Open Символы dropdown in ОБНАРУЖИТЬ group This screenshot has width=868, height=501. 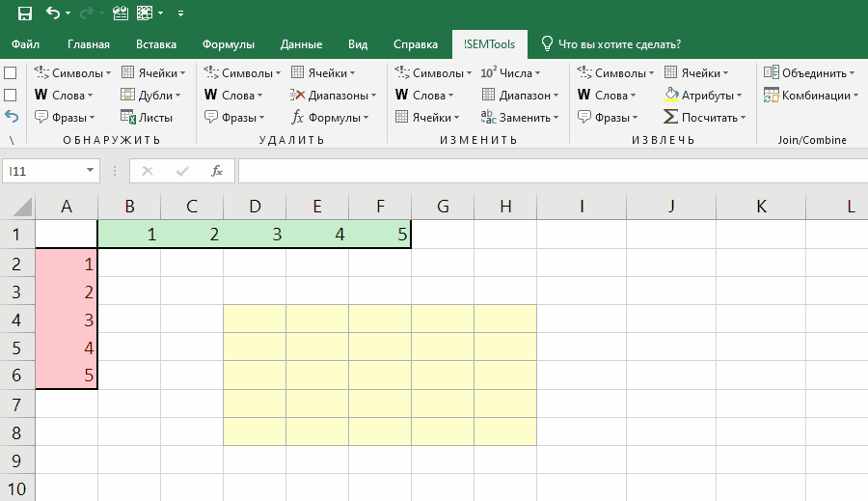pyautogui.click(x=72, y=73)
